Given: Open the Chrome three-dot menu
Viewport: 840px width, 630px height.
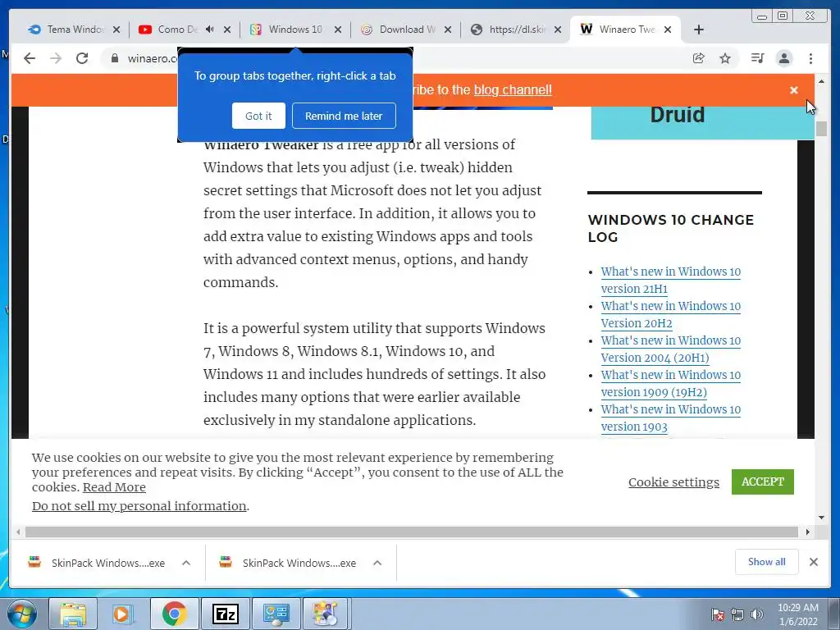Looking at the screenshot, I should pos(810,58).
